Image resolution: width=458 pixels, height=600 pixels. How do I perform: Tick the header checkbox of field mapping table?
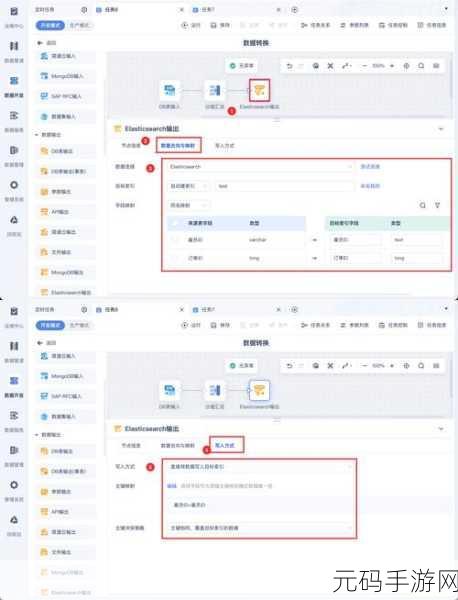pos(175,223)
